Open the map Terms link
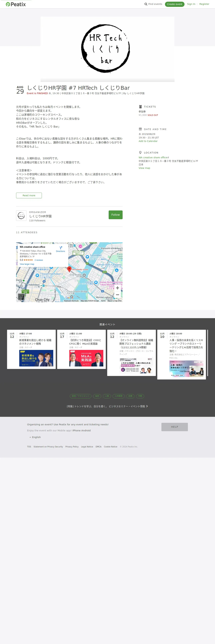This screenshot has width=215, height=644. coord(103,301)
